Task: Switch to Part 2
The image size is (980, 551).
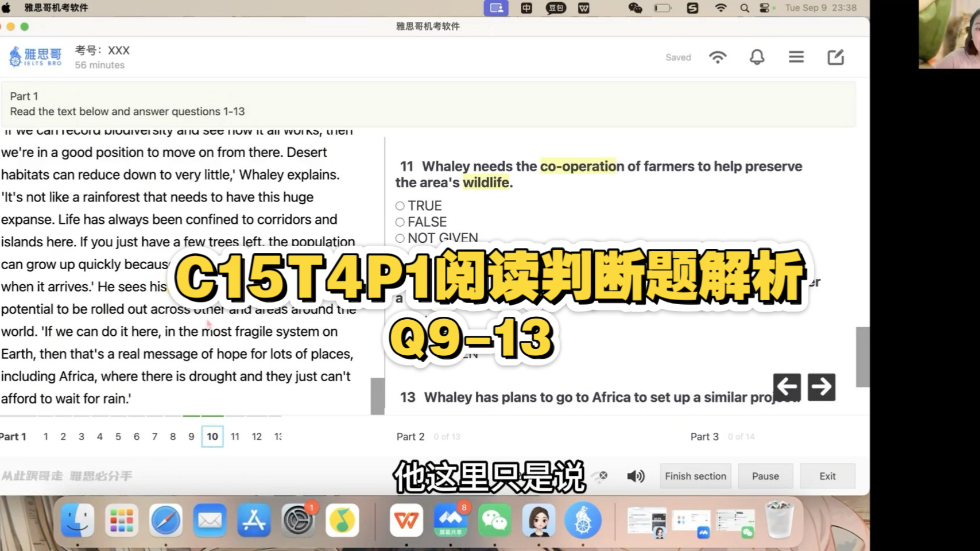Action: (x=410, y=436)
